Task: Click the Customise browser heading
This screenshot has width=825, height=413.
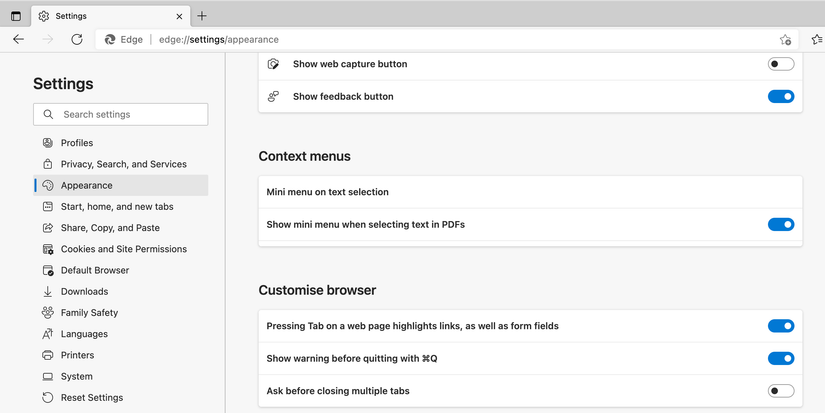Action: (x=317, y=290)
